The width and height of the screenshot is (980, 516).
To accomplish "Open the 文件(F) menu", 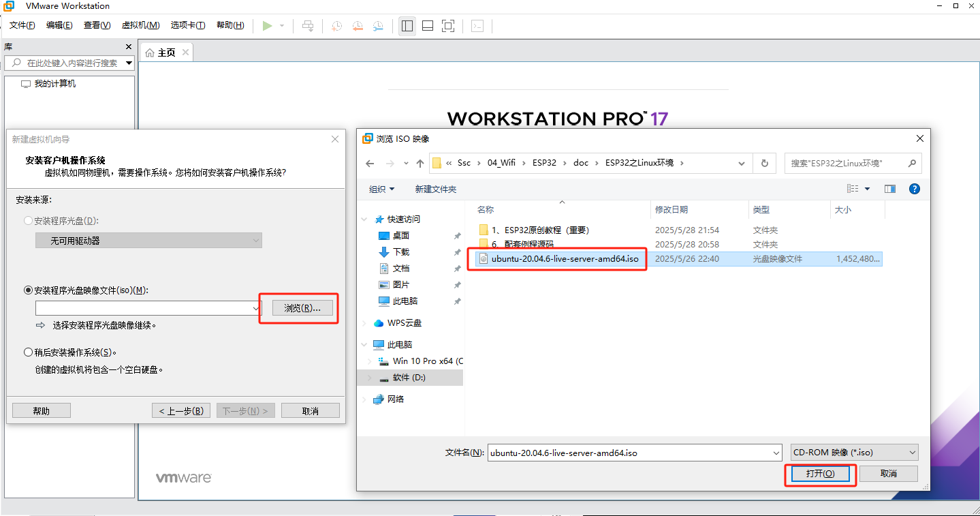I will point(22,25).
